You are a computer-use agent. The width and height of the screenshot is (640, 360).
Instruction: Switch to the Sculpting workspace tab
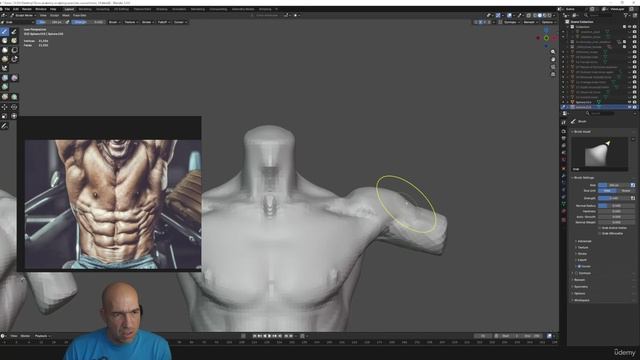[103, 9]
